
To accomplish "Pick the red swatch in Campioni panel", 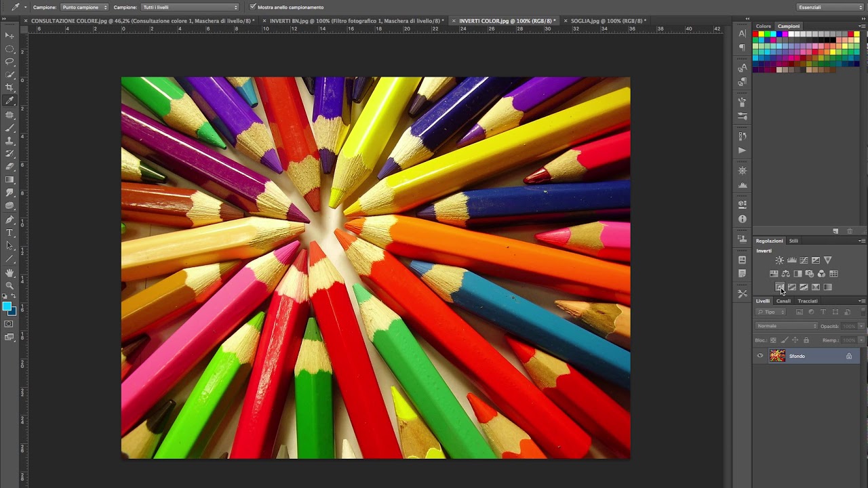I will click(757, 34).
